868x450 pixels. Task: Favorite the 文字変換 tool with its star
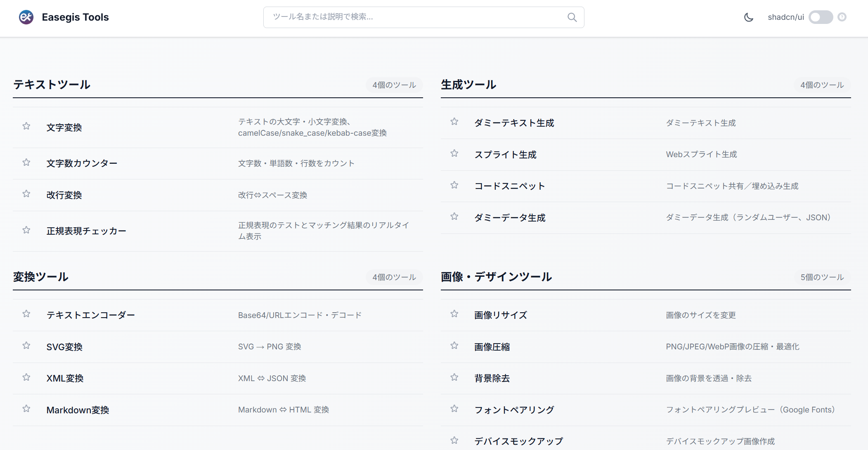point(26,126)
